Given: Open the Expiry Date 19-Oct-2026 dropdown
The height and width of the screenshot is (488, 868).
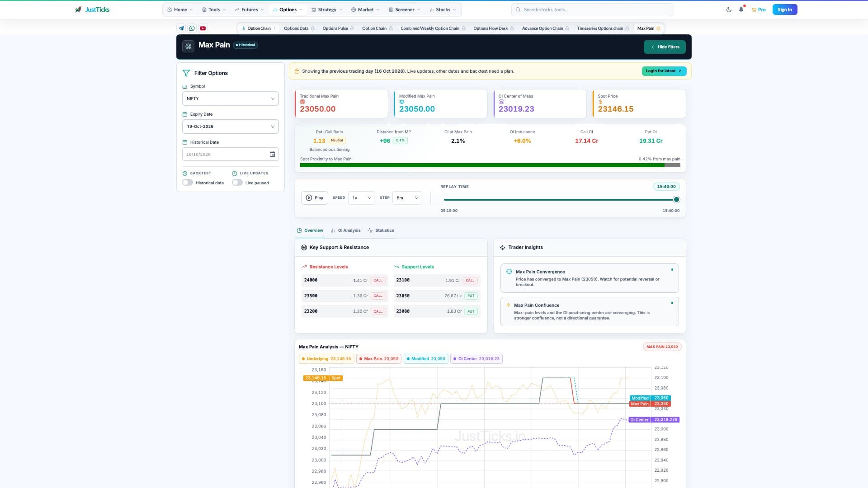Looking at the screenshot, I should [x=231, y=127].
